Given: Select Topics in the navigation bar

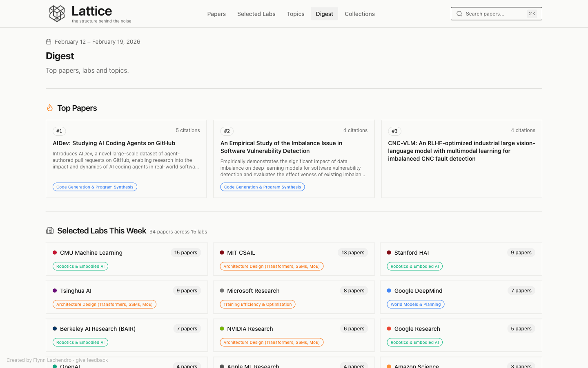Looking at the screenshot, I should click(295, 13).
